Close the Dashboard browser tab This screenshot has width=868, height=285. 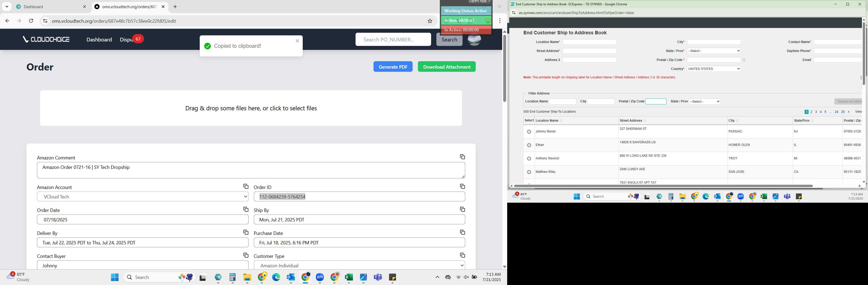[x=84, y=7]
